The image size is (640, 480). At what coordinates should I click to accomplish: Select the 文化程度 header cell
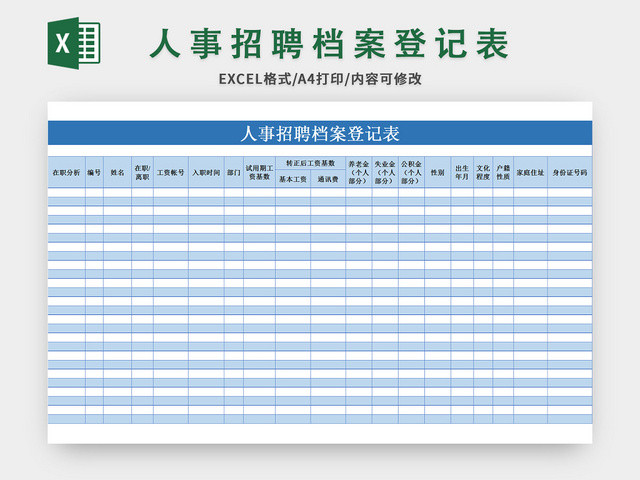point(483,172)
